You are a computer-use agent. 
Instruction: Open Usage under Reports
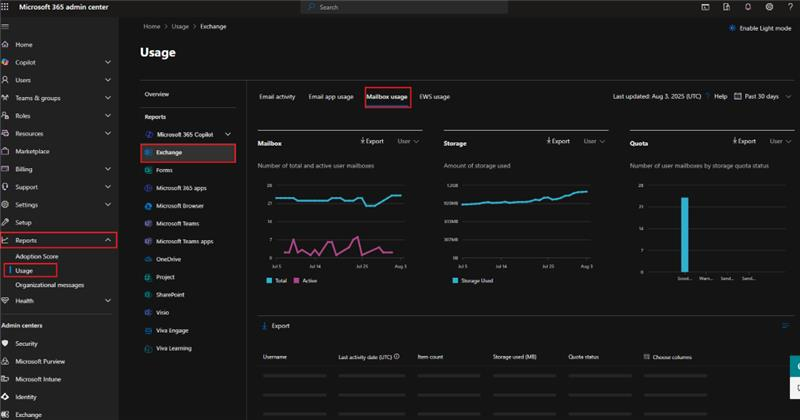click(x=24, y=270)
